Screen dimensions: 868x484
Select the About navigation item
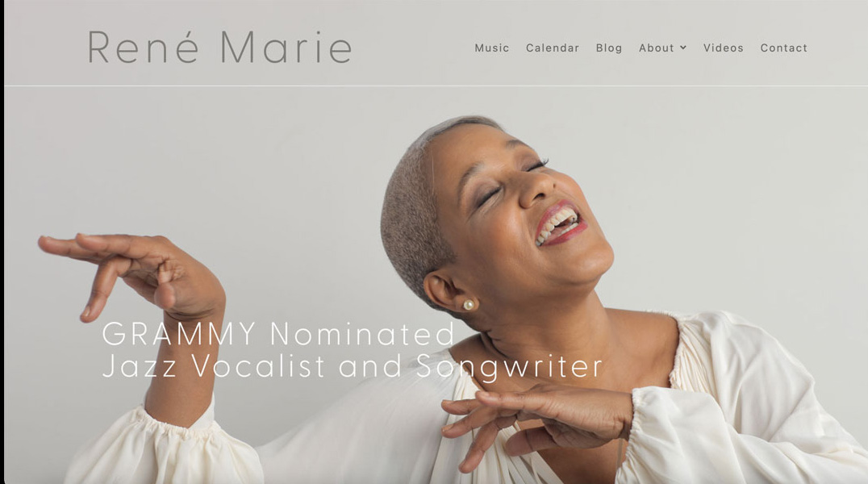[657, 48]
